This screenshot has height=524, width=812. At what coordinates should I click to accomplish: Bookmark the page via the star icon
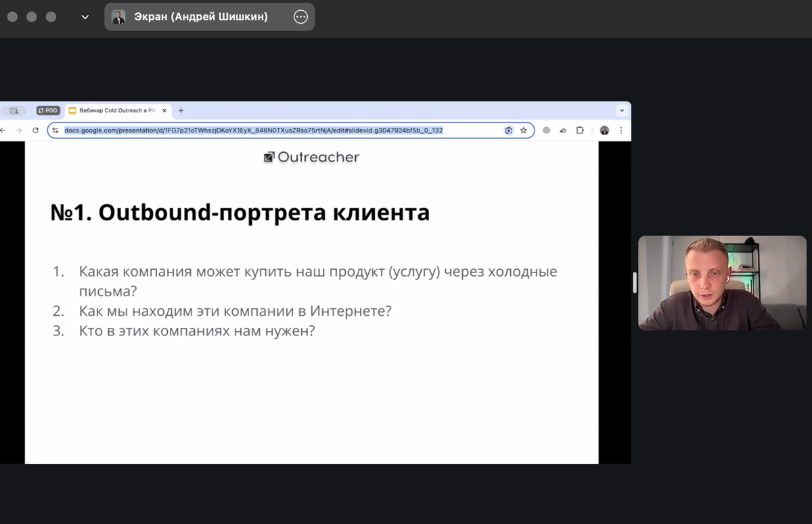click(x=523, y=130)
